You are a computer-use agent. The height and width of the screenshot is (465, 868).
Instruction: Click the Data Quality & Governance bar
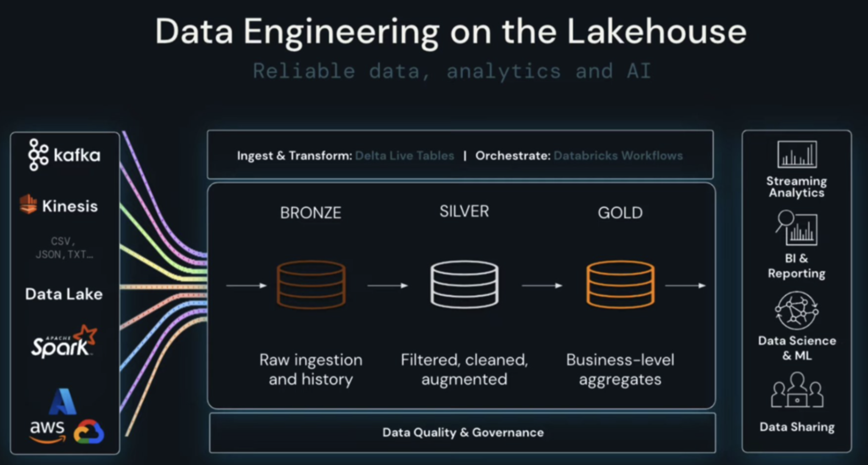463,432
